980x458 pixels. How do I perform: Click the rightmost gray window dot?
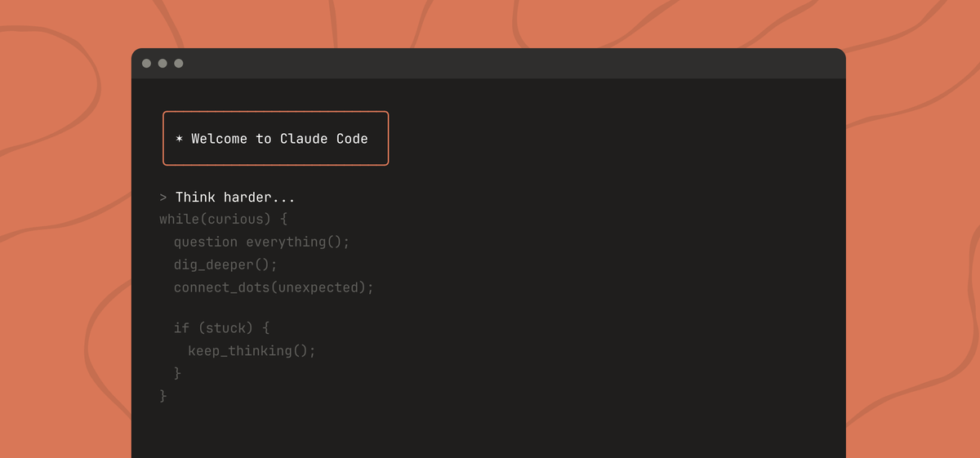click(179, 64)
